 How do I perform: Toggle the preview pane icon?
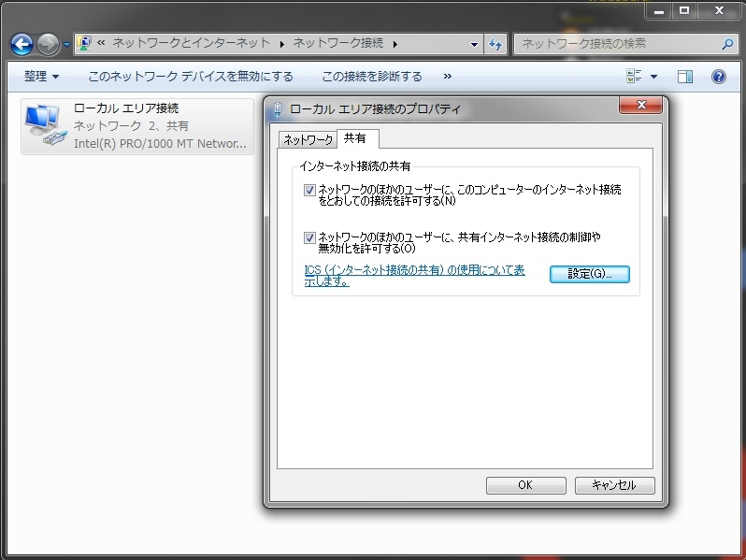[x=685, y=76]
